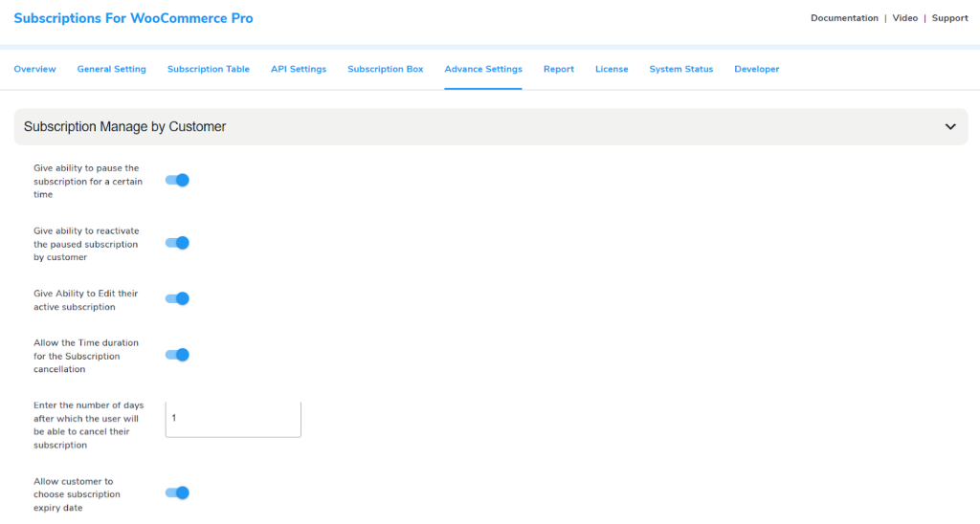Screen dimensions: 980x524
Task: Click label 'Allow customer to choose subscription expiry date'
Action: pos(77,494)
